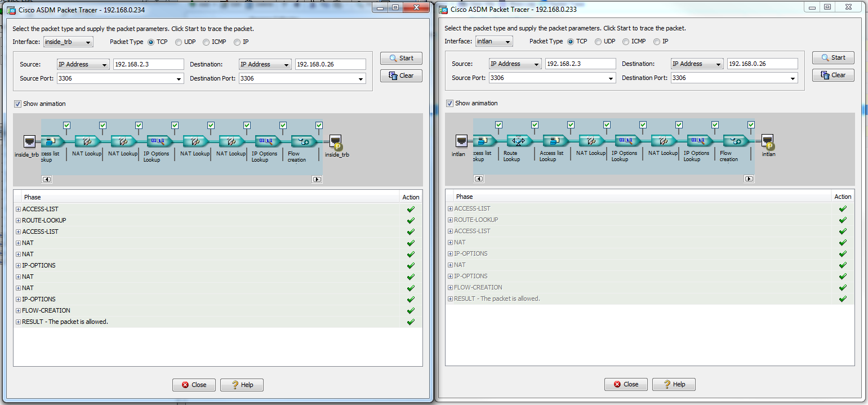868x405 pixels.
Task: Click diagram scroll-right arrow in left window
Action: click(317, 179)
